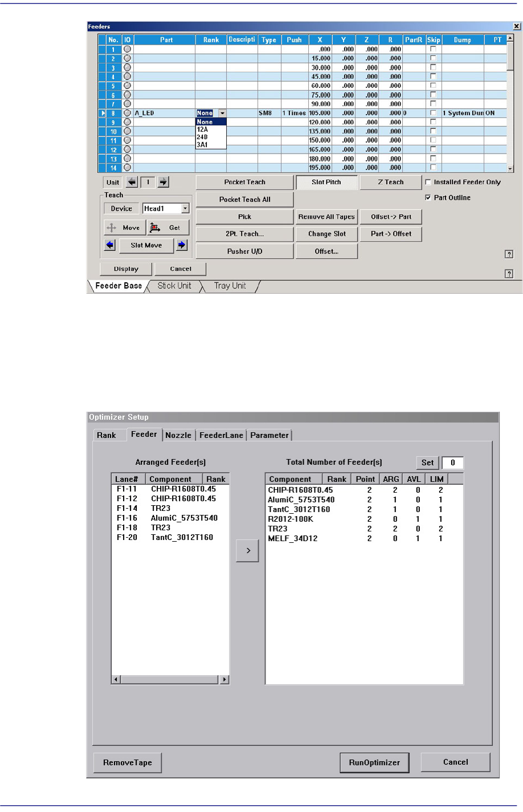Choose 24B from the Rank dropdown list
This screenshot has width=523, height=812.
click(x=211, y=137)
